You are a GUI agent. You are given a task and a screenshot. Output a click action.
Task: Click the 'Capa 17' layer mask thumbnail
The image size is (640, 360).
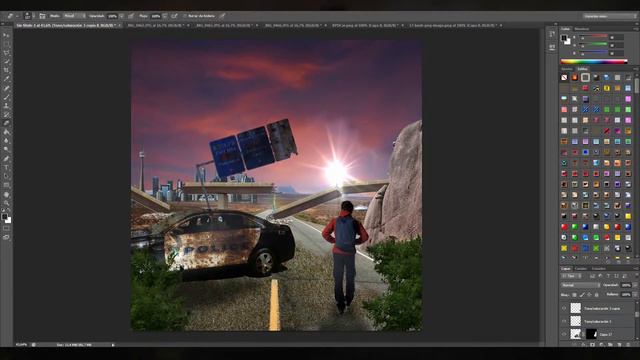click(x=591, y=334)
